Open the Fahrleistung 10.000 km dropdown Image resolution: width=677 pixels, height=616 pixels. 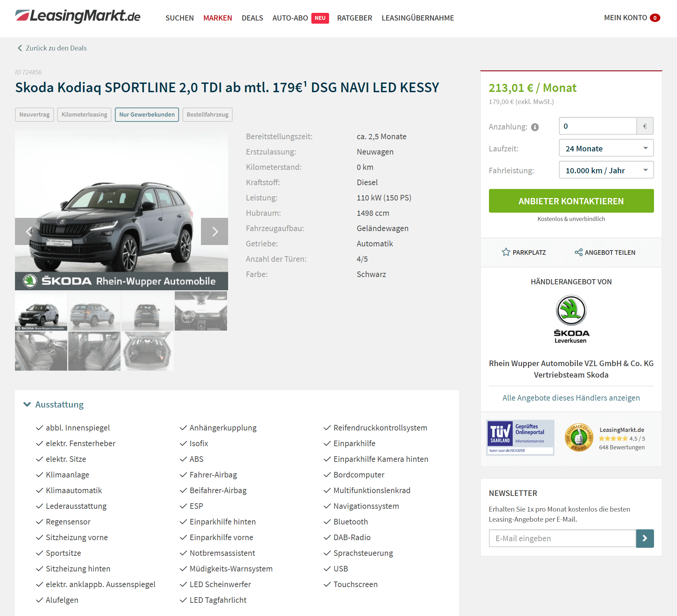[x=606, y=170]
